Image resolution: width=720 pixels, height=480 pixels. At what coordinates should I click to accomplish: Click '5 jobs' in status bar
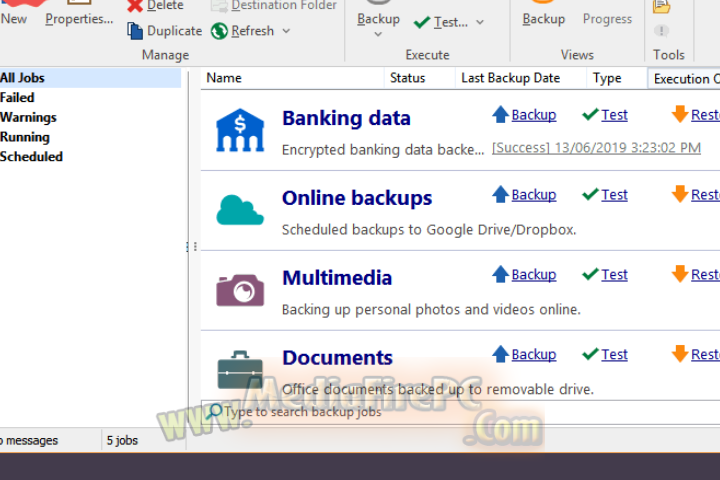click(x=122, y=440)
